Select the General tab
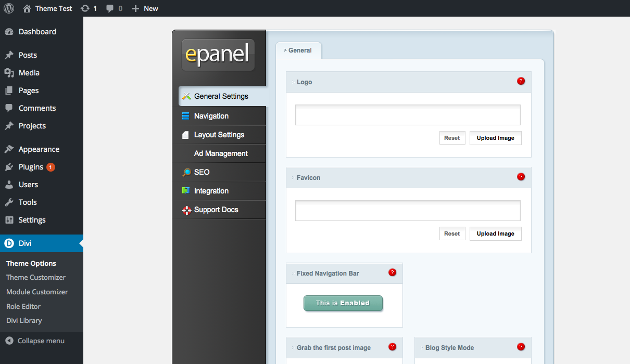 (299, 50)
